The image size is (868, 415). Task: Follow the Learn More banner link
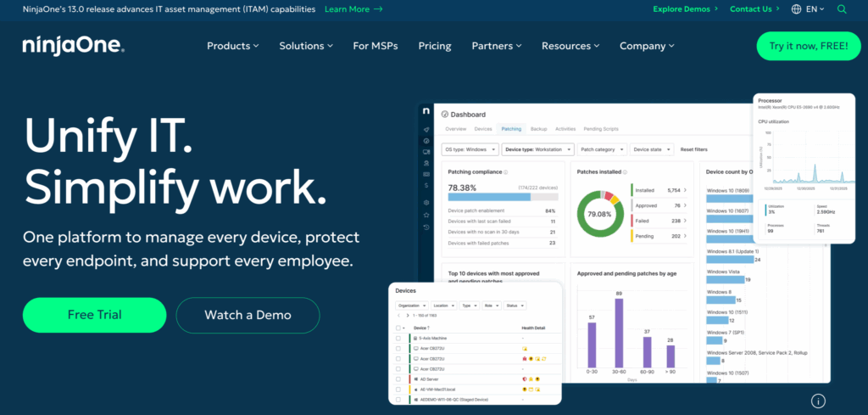[x=353, y=8]
